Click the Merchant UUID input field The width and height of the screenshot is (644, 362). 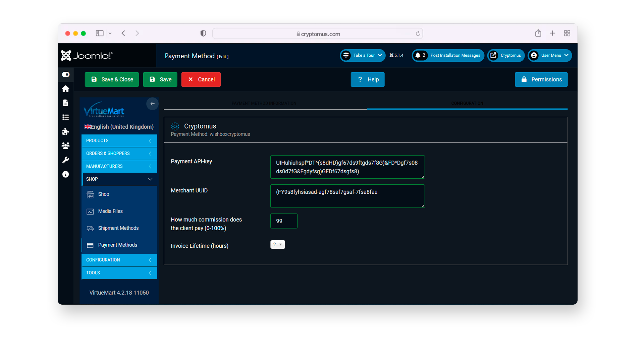tap(347, 196)
